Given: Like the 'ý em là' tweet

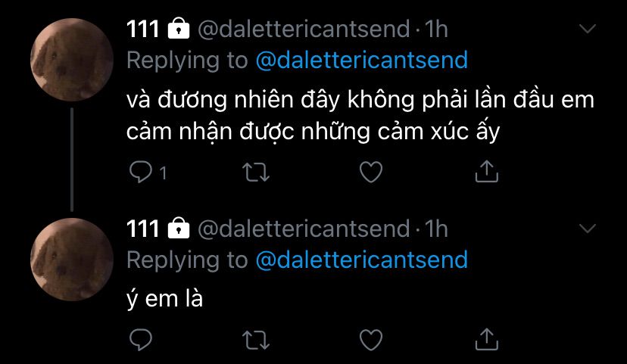Looking at the screenshot, I should tap(371, 340).
